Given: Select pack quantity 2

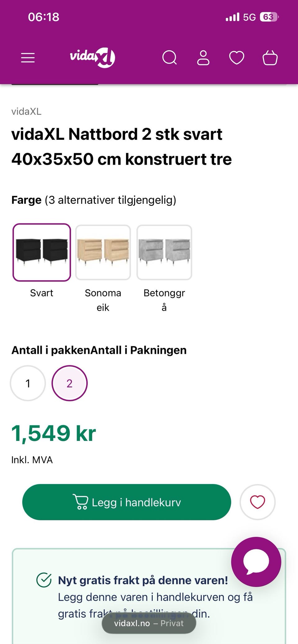Looking at the screenshot, I should pyautogui.click(x=70, y=383).
